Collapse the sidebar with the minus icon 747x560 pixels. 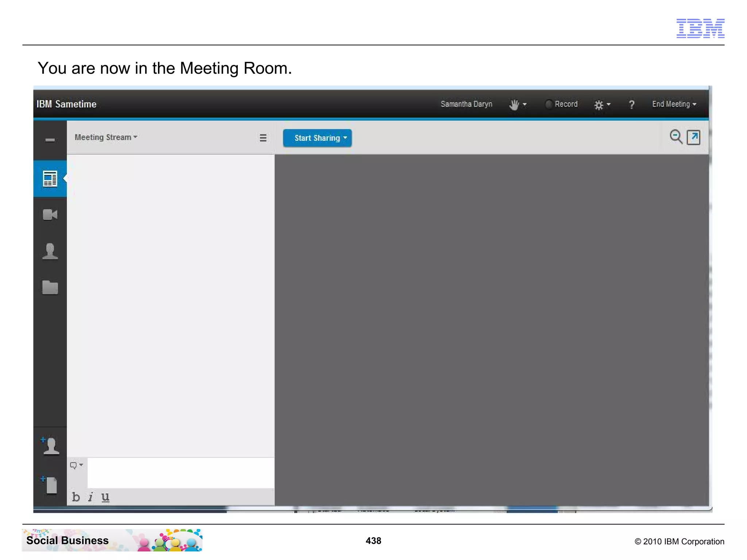point(50,140)
